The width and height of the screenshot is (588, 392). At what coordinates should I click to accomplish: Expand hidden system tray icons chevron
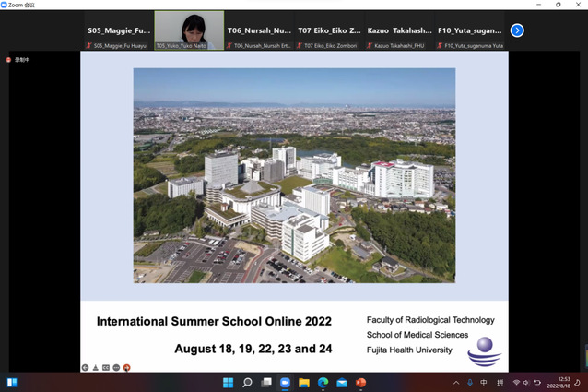(x=455, y=382)
